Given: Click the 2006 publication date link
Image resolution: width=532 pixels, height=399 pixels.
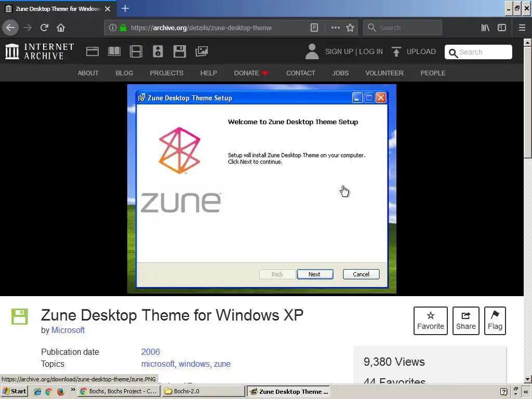Looking at the screenshot, I should click(150, 352).
